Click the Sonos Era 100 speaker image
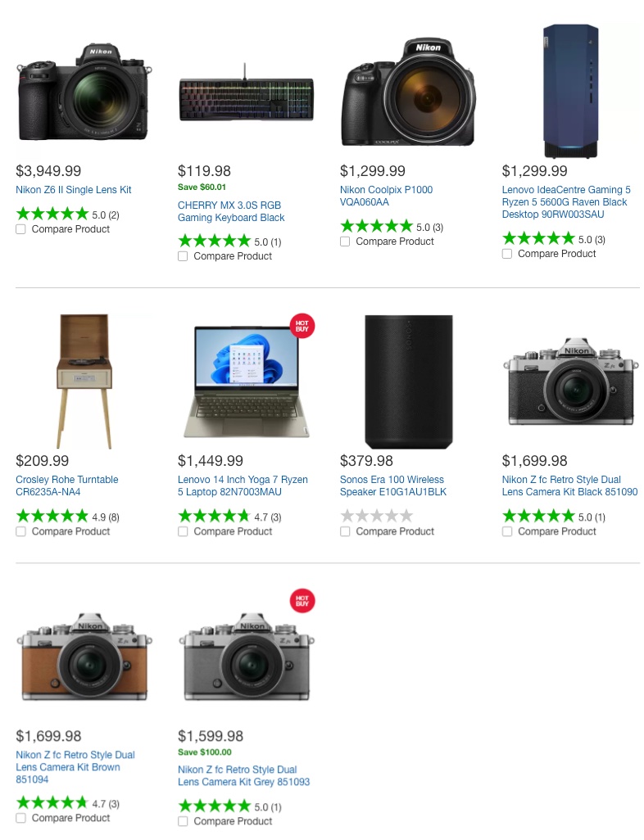This screenshot has height=840, width=644. pyautogui.click(x=408, y=382)
